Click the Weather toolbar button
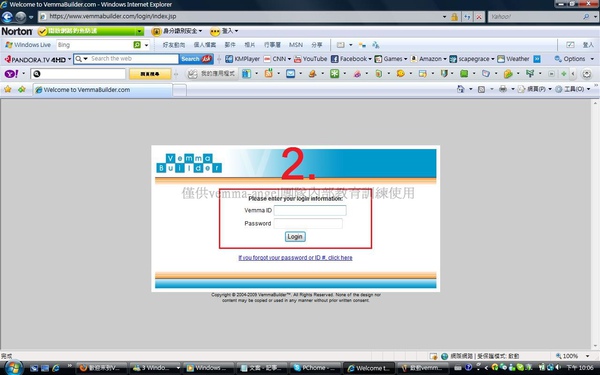The width and height of the screenshot is (600, 375). point(513,59)
